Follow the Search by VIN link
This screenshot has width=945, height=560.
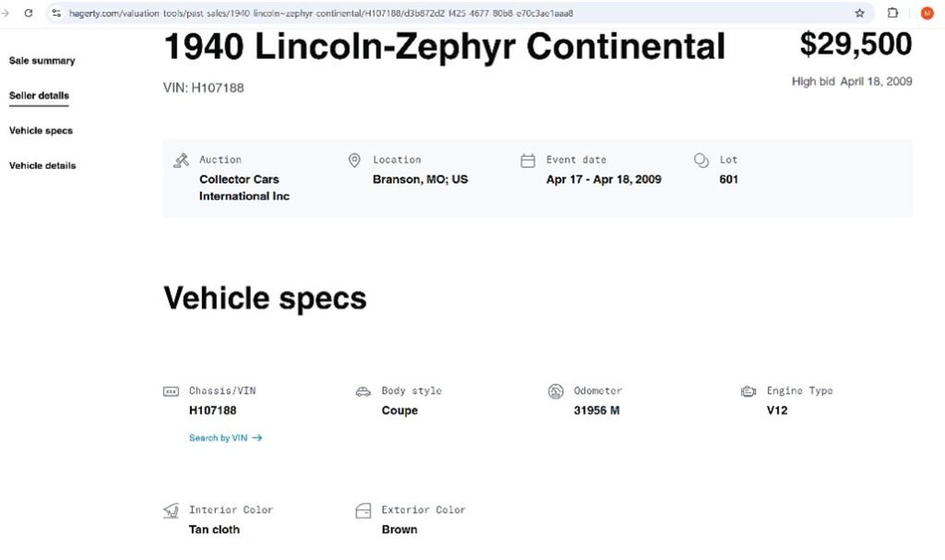[x=225, y=438]
